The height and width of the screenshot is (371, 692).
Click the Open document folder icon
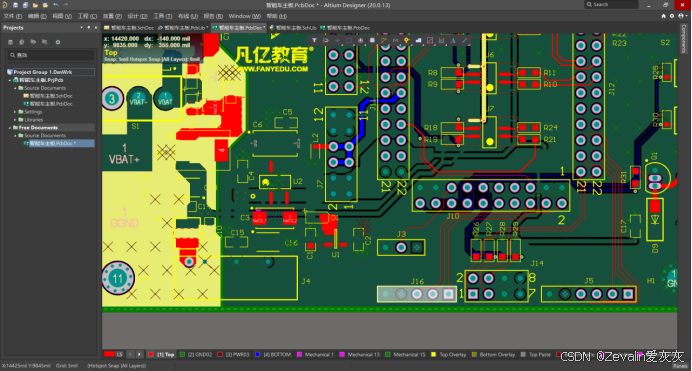click(35, 5)
